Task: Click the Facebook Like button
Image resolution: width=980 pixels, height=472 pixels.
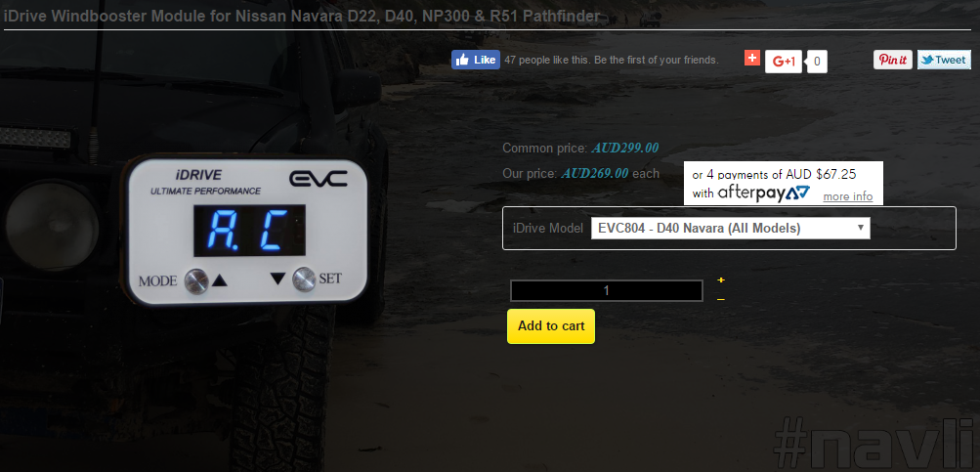Action: 476,60
